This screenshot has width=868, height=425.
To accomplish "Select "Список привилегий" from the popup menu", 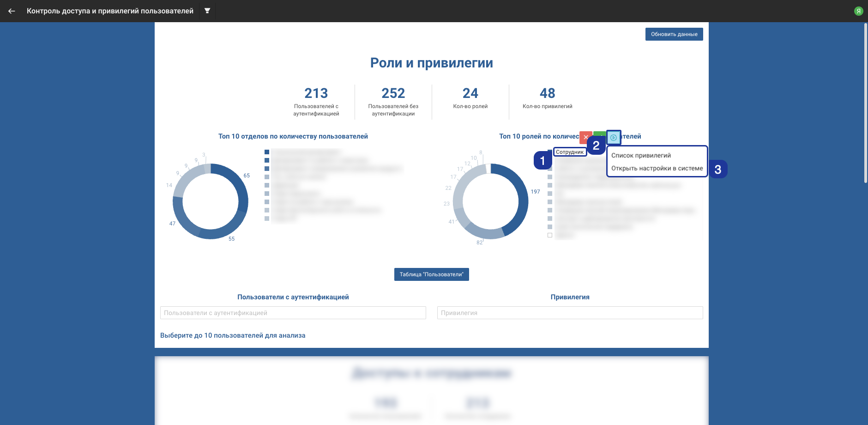I will tap(641, 156).
